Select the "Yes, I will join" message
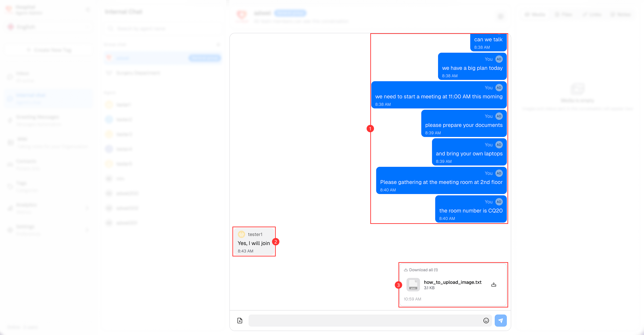644x335 pixels. 254,243
